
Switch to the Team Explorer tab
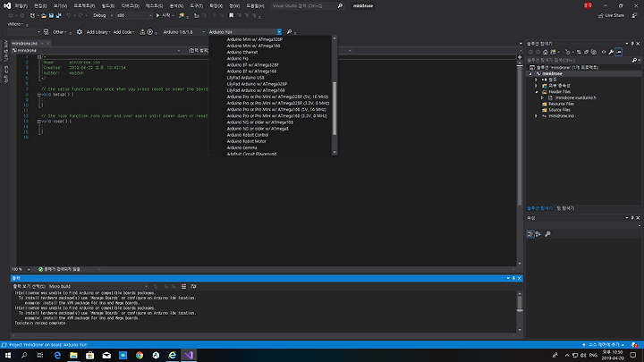point(565,208)
